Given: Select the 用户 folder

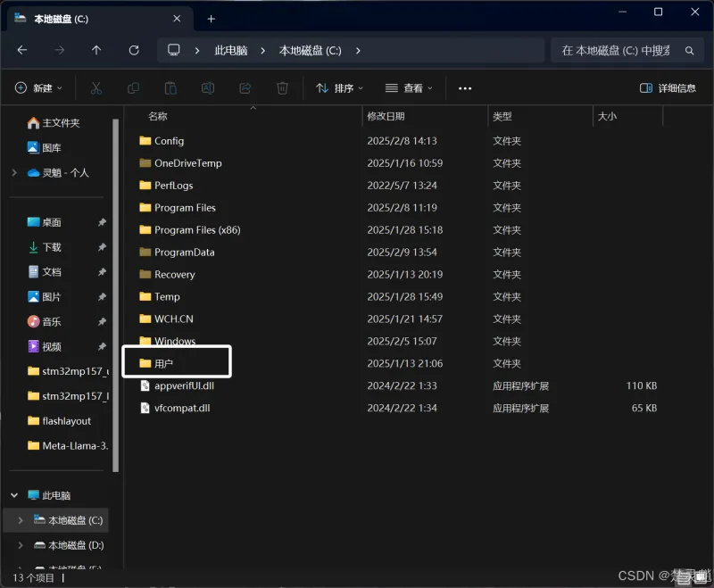Looking at the screenshot, I should 163,364.
